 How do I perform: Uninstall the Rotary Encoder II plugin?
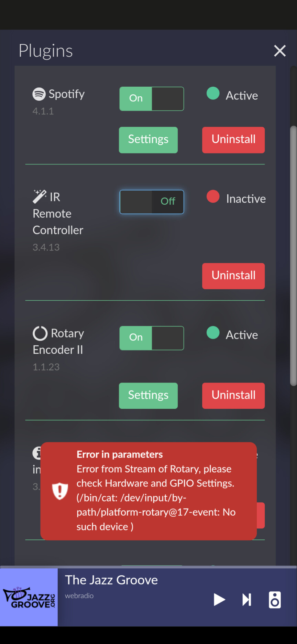tap(233, 396)
